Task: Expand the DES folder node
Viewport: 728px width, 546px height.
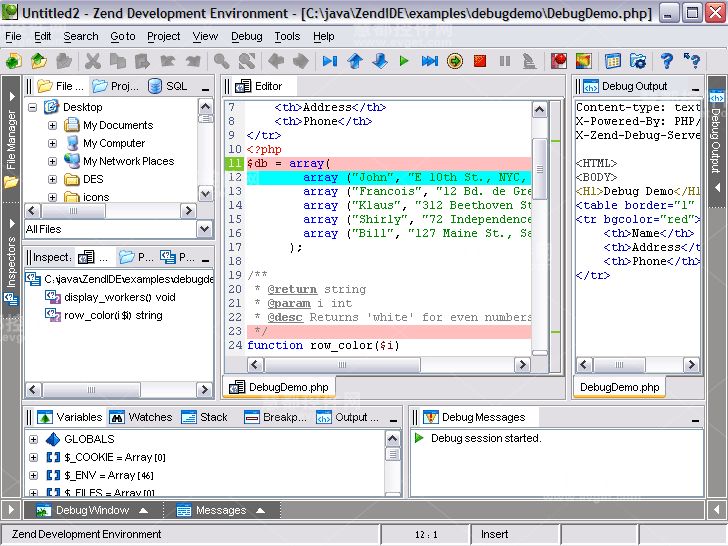Action: (52, 179)
